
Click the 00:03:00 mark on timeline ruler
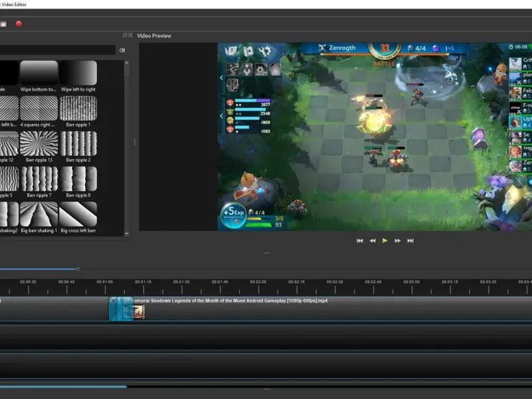(411, 282)
